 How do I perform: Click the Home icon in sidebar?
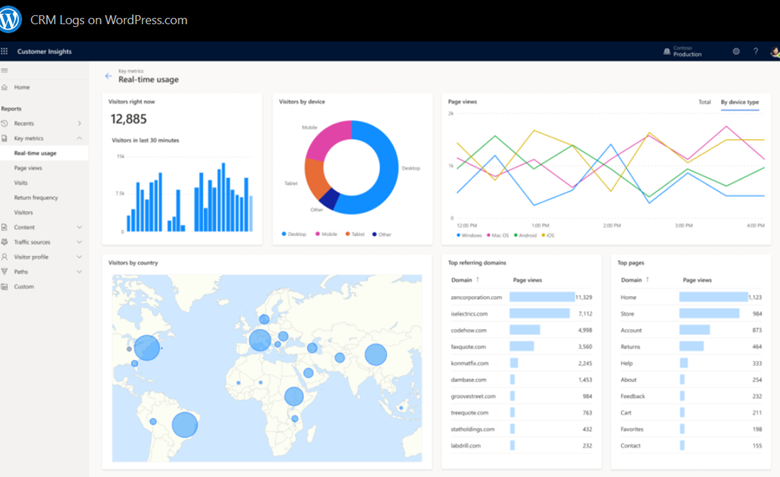(x=4, y=87)
